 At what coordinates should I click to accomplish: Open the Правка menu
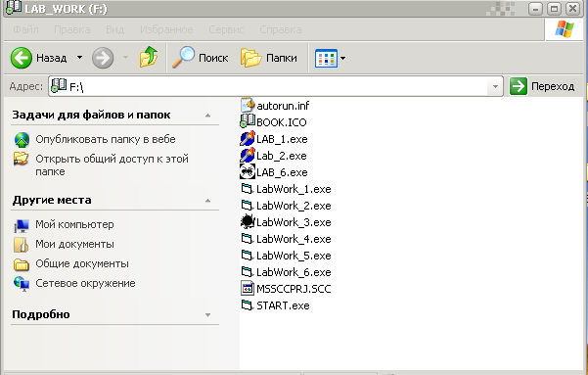[72, 29]
